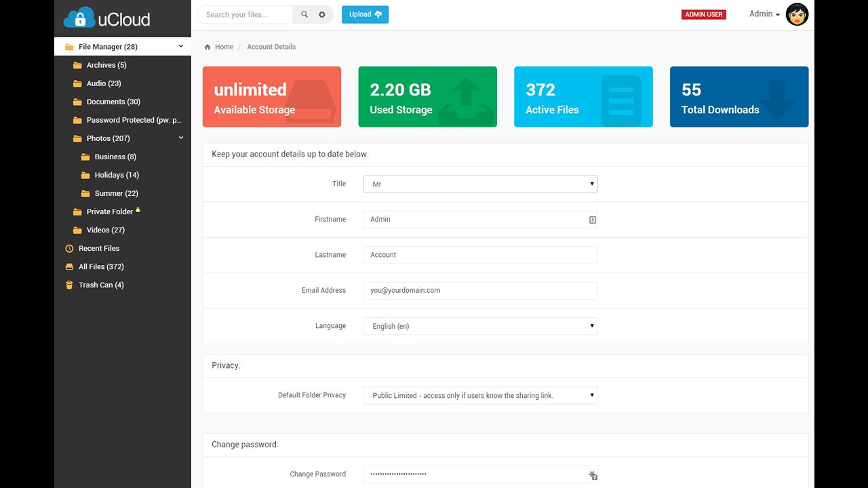Click the Email Address input field
The width and height of the screenshot is (868, 488).
[480, 291]
